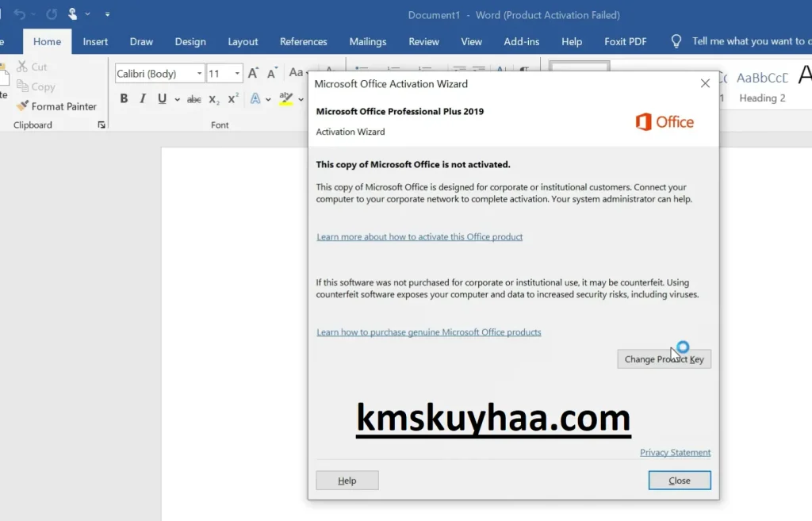The height and width of the screenshot is (521, 812).
Task: Toggle bold formatting
Action: coord(124,98)
